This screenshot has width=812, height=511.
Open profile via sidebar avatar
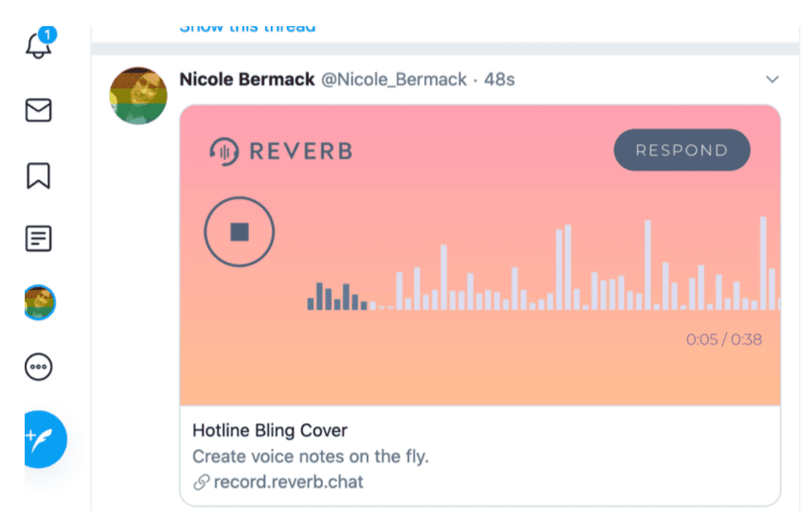pyautogui.click(x=40, y=303)
